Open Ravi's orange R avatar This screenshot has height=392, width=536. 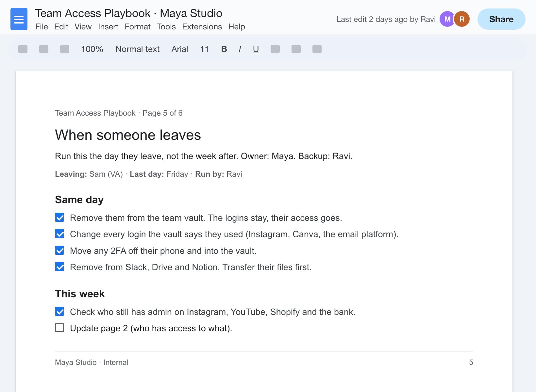pyautogui.click(x=462, y=19)
